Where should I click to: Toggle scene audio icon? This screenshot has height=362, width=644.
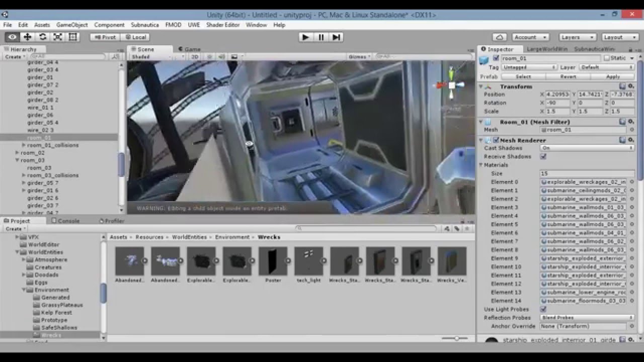coord(222,57)
